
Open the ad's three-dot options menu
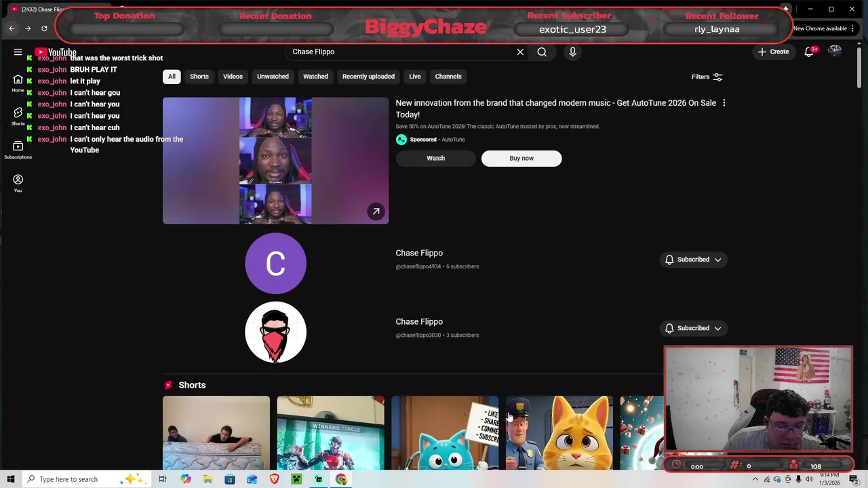(x=724, y=103)
